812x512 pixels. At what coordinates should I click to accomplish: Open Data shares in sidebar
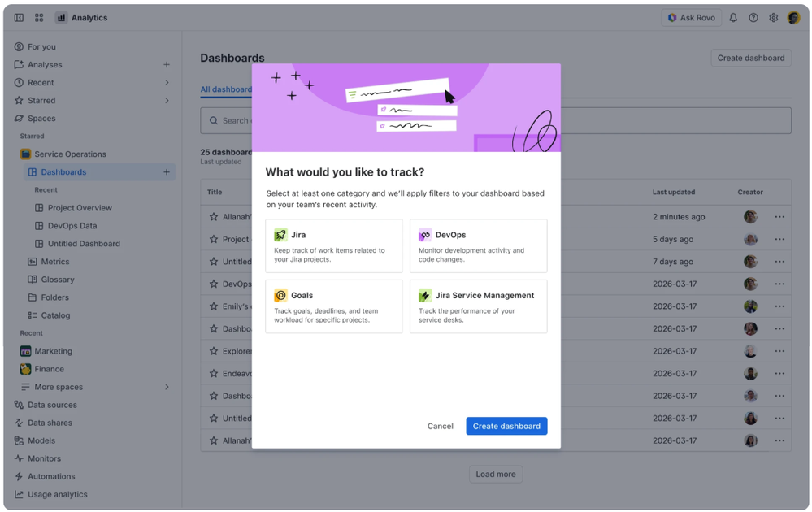(50, 423)
